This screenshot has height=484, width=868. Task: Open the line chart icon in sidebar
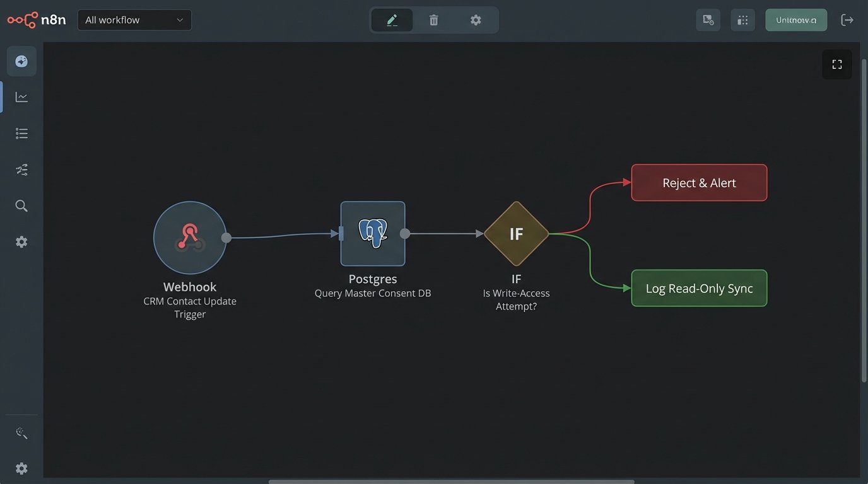(21, 97)
